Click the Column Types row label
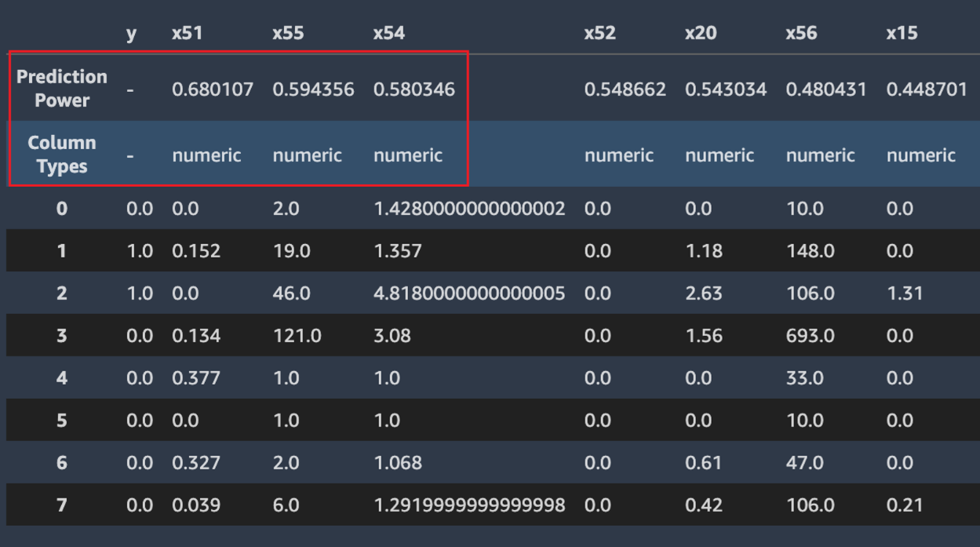Viewport: 980px width, 547px height. click(x=62, y=154)
